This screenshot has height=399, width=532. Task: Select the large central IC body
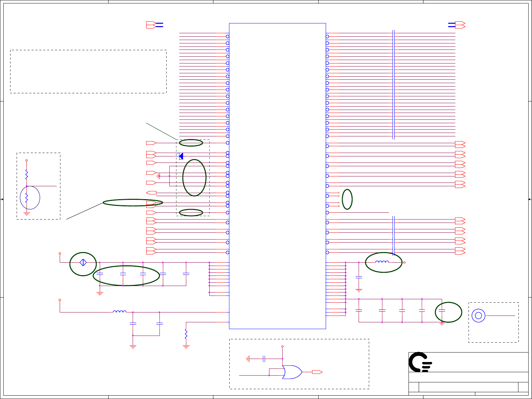[278, 176]
